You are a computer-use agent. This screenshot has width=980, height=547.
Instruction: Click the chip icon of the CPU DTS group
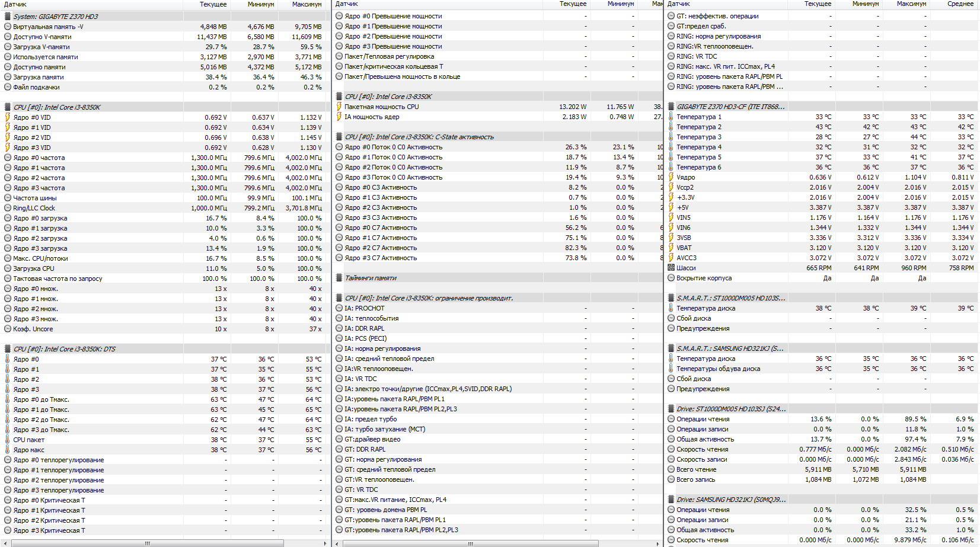pyautogui.click(x=8, y=349)
